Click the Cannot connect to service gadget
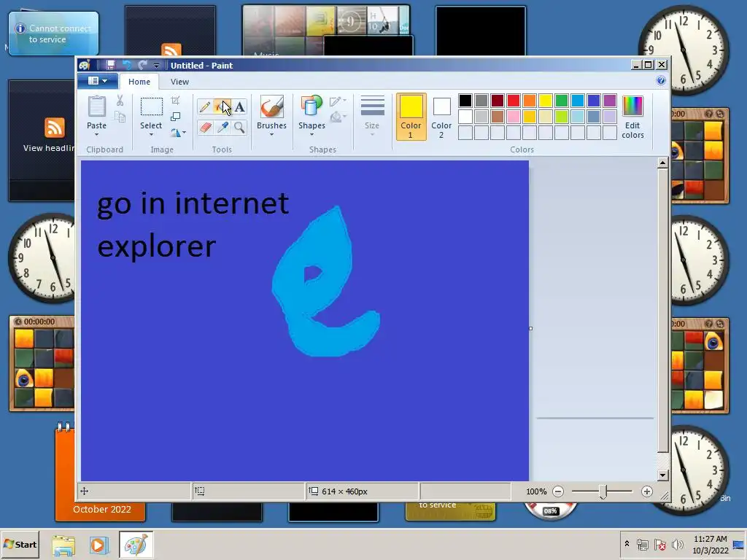 pos(53,34)
